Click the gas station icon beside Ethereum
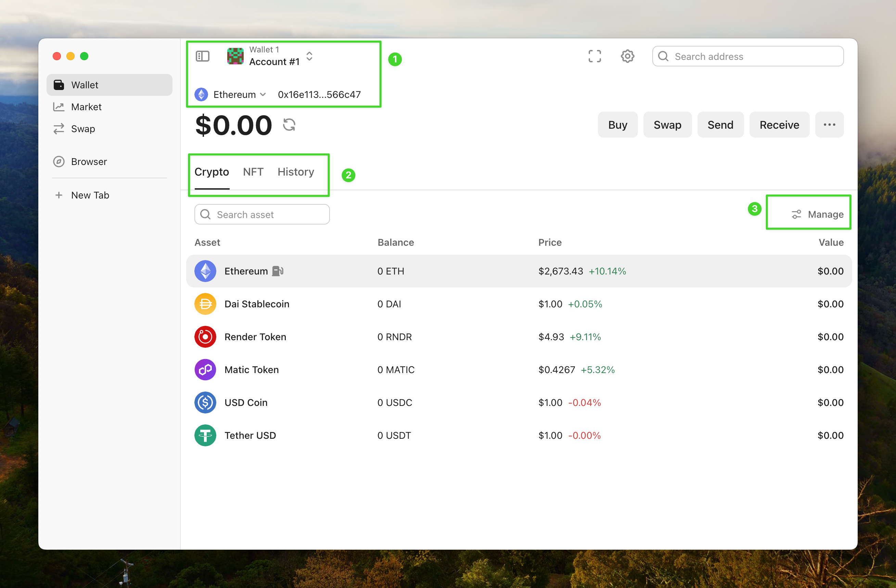 point(278,271)
